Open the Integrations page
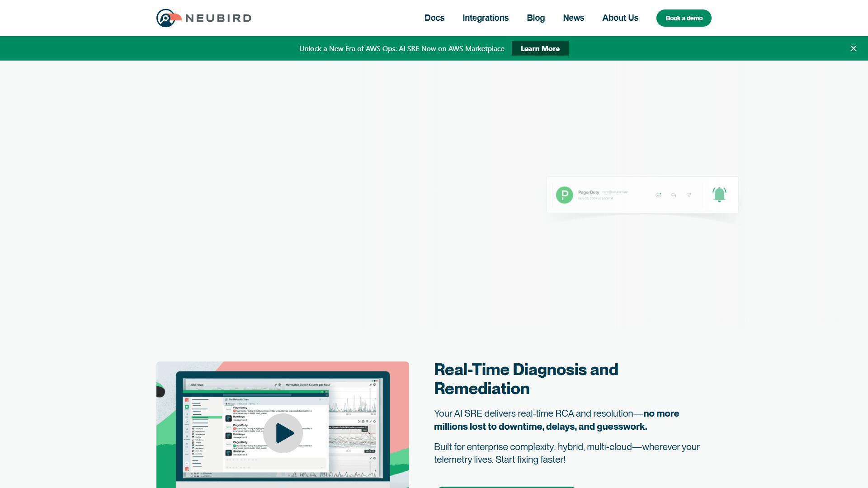 click(x=486, y=18)
